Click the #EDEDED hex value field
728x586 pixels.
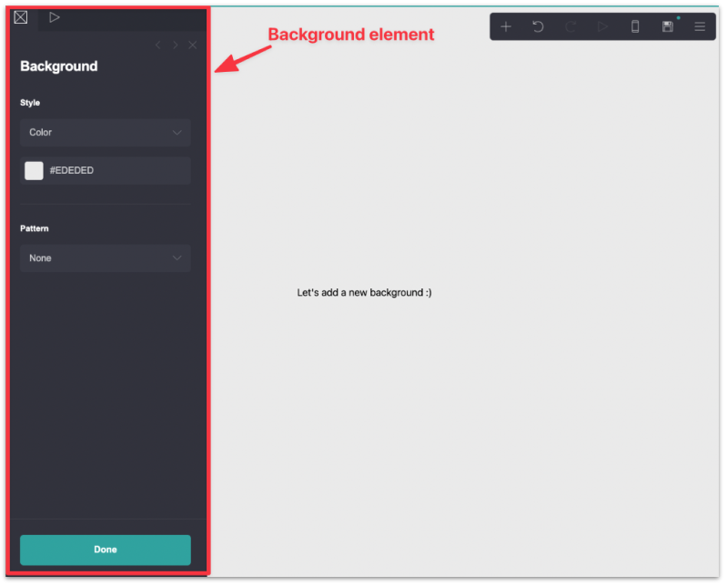[73, 170]
